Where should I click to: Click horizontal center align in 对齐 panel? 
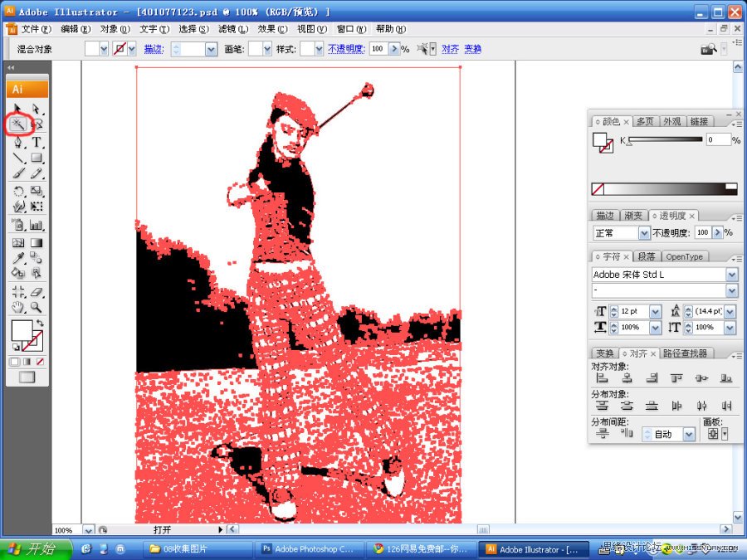(627, 378)
